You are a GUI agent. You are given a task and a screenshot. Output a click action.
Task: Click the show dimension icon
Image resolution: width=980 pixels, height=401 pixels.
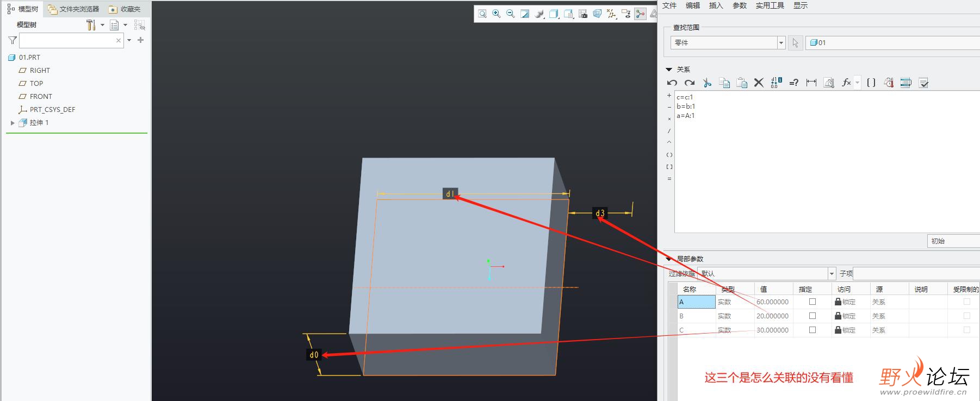(811, 83)
